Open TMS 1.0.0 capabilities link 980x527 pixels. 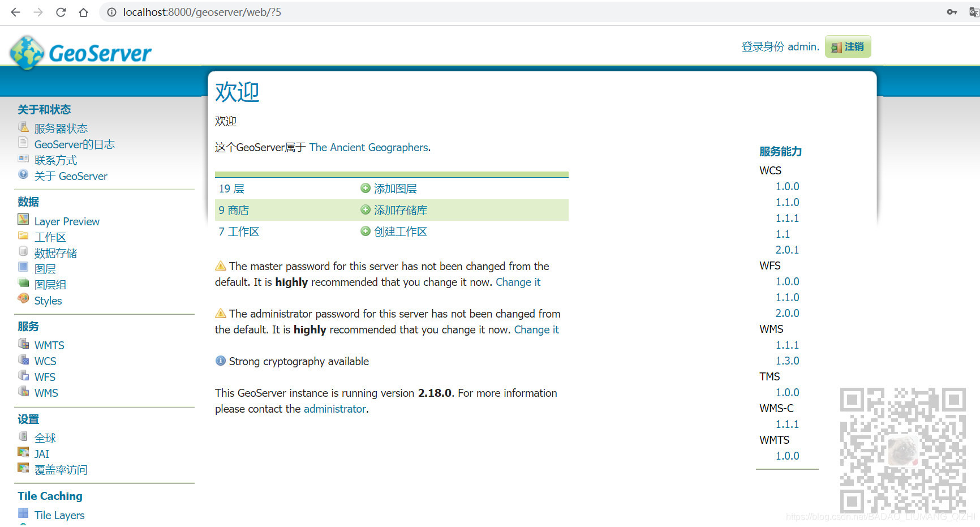coord(787,392)
